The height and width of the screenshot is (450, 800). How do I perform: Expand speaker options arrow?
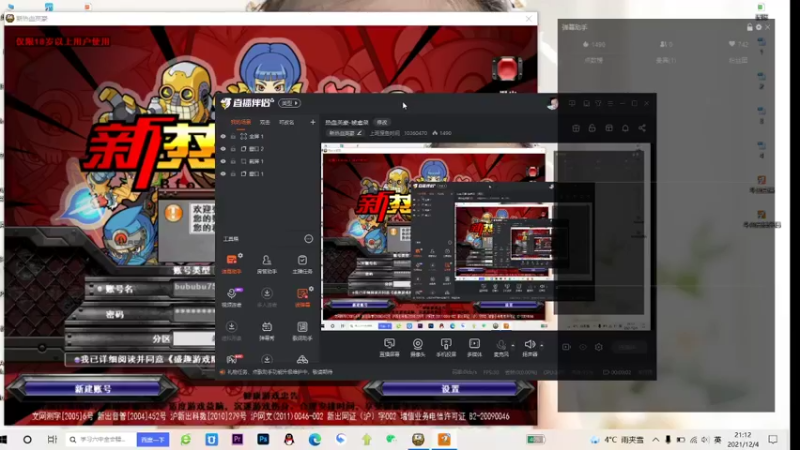point(541,345)
